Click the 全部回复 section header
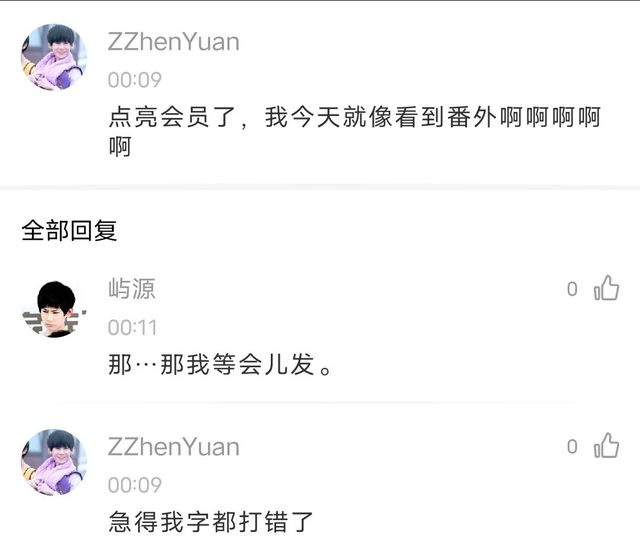Image resolution: width=640 pixels, height=545 pixels. click(x=69, y=230)
